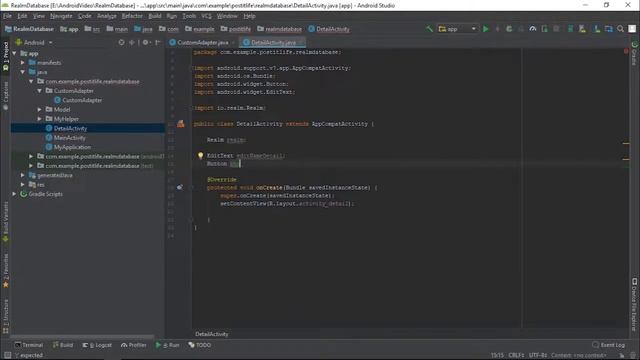Open the TODO tool window
Image resolution: width=640 pixels, height=360 pixels.
tap(200, 345)
